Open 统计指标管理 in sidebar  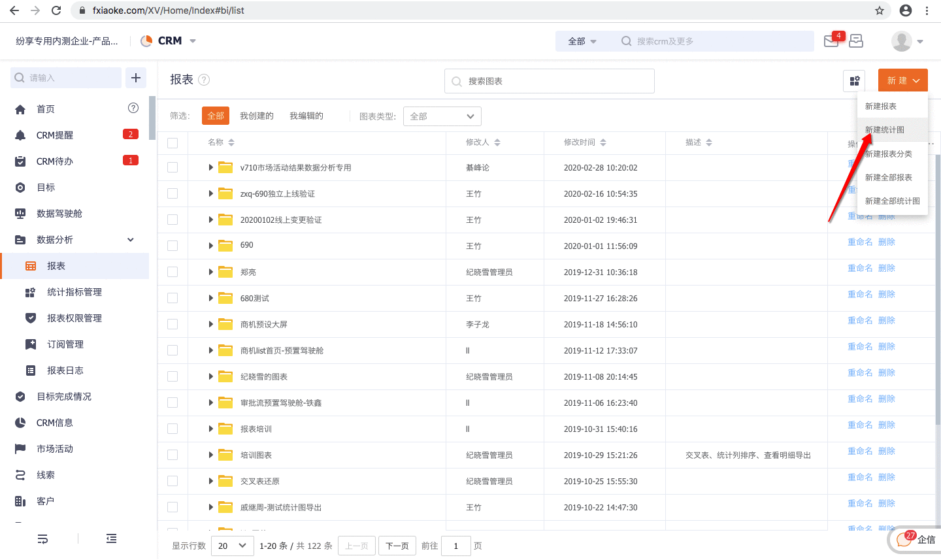(74, 292)
